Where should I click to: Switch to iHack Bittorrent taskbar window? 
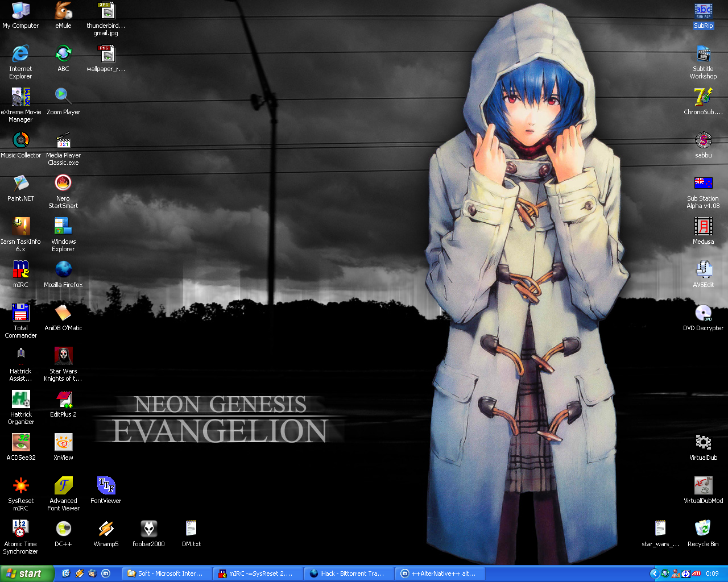coord(349,573)
